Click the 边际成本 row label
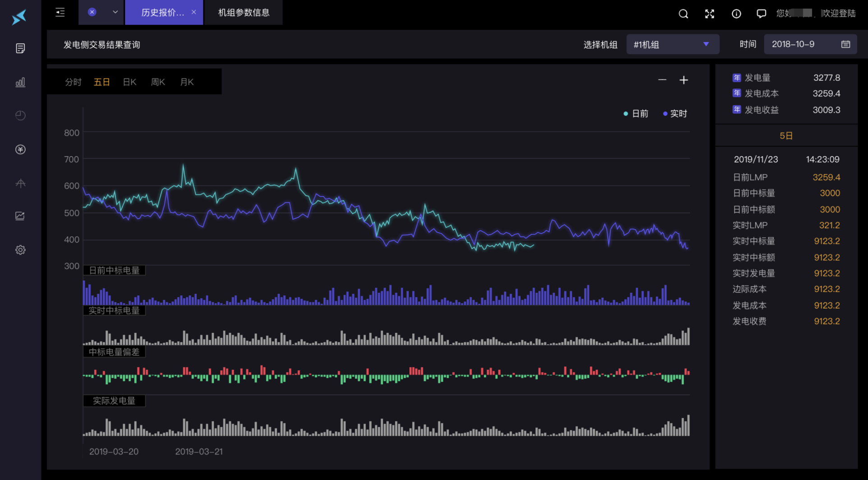The height and width of the screenshot is (480, 868). [749, 289]
